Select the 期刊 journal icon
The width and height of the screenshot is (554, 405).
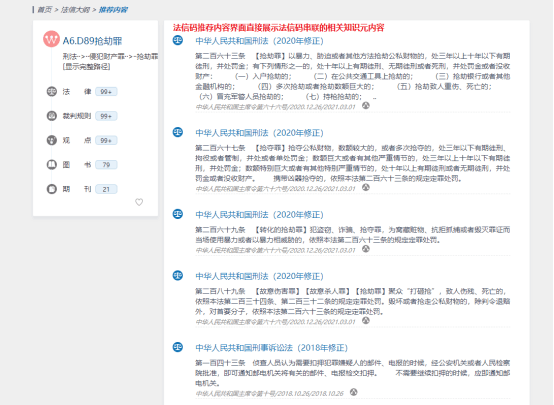52,189
